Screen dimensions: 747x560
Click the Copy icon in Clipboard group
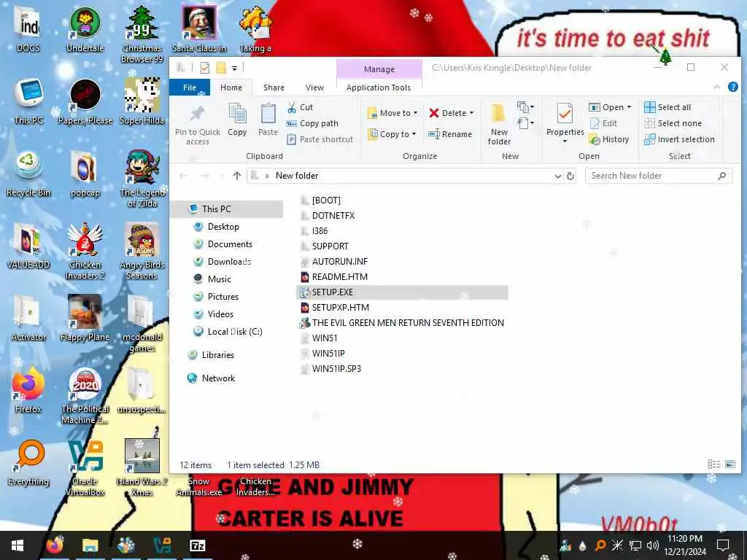(x=237, y=114)
